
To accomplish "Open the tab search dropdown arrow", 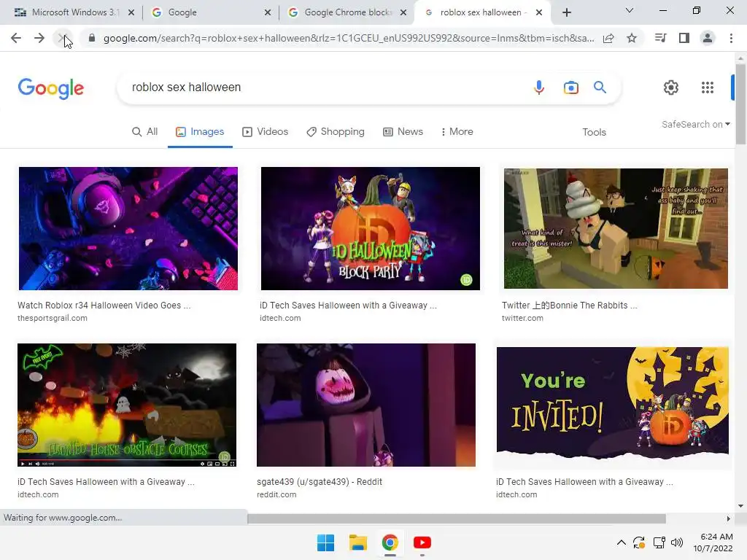I will 629,10.
